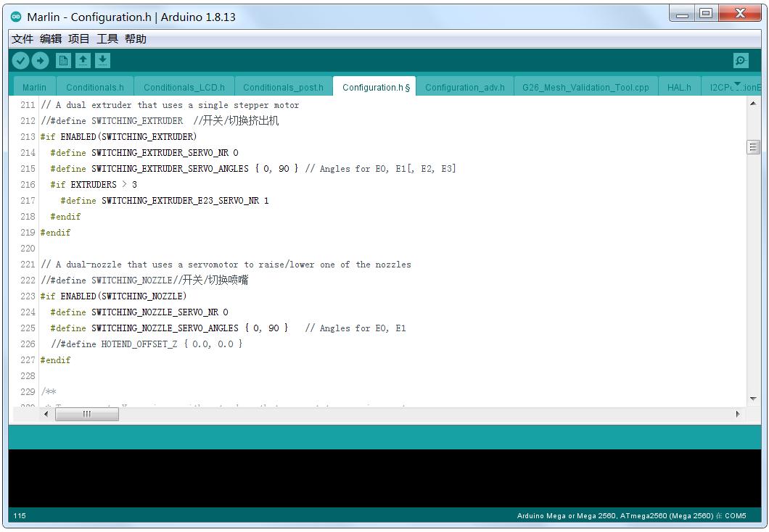Select the Configuration_adv.h tab
This screenshot has height=532, width=769.
(465, 88)
